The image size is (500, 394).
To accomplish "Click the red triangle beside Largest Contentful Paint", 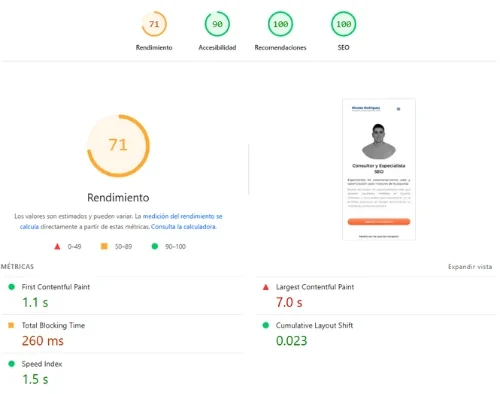I will [266, 287].
